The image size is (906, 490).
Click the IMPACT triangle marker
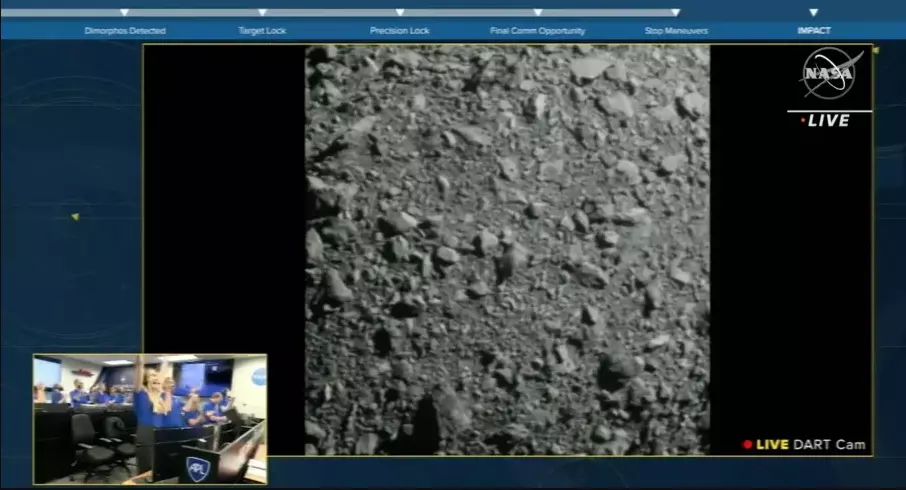point(814,12)
